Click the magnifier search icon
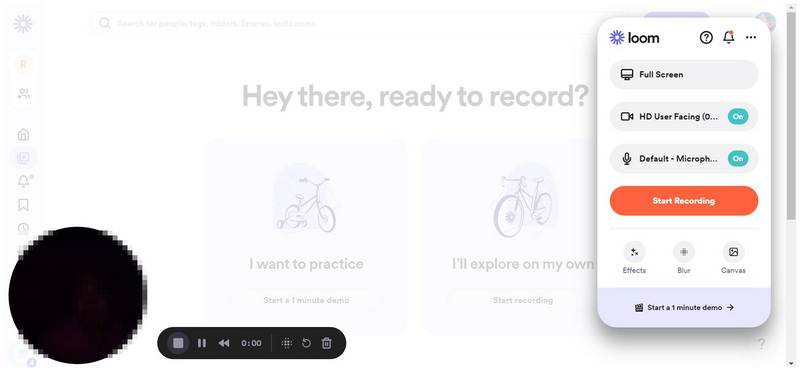This screenshot has width=800, height=371. tap(105, 23)
